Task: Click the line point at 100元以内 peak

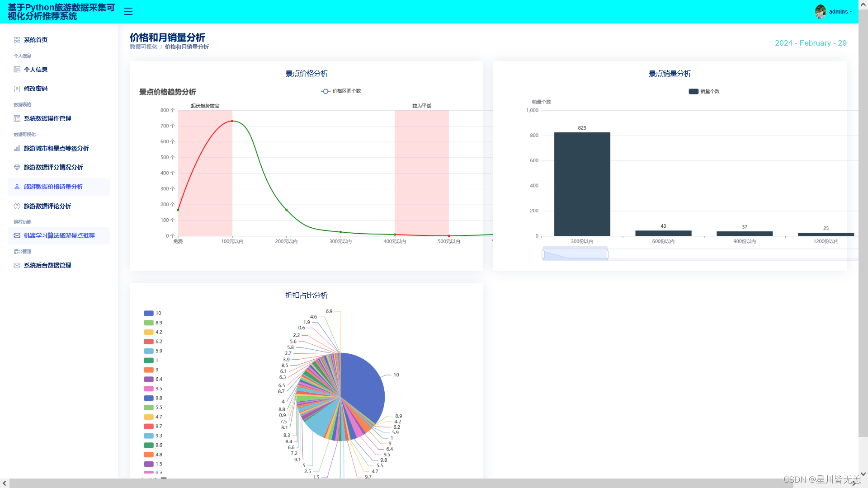Action: point(232,121)
